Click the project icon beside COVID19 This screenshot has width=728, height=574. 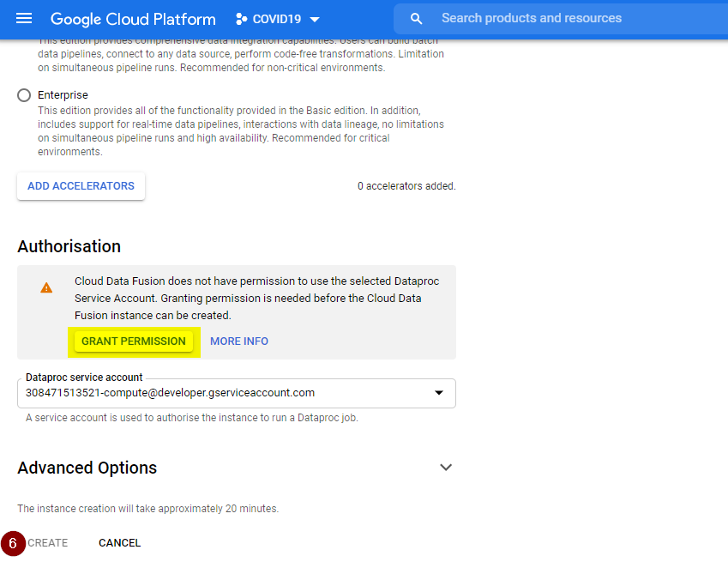[x=241, y=19]
